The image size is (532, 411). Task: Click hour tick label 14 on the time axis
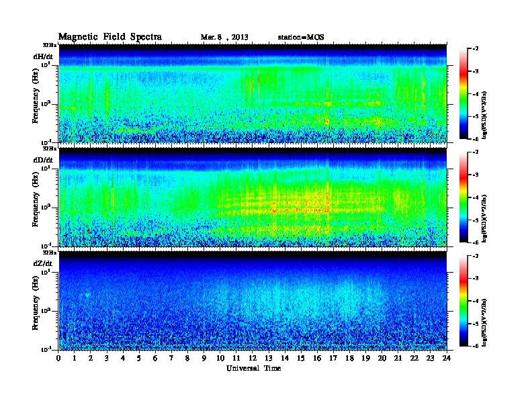pos(285,358)
